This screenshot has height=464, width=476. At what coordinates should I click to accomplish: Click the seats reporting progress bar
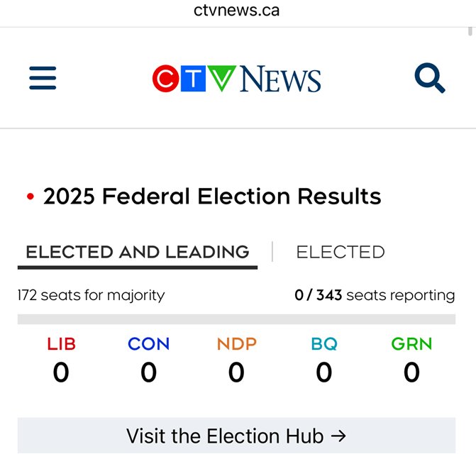pyautogui.click(x=236, y=319)
